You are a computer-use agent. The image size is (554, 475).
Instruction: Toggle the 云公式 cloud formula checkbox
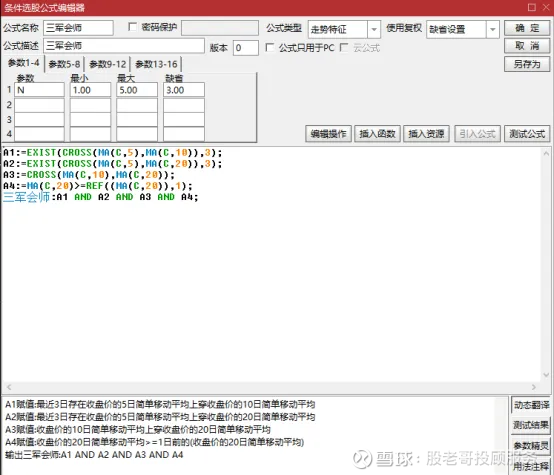coord(344,47)
